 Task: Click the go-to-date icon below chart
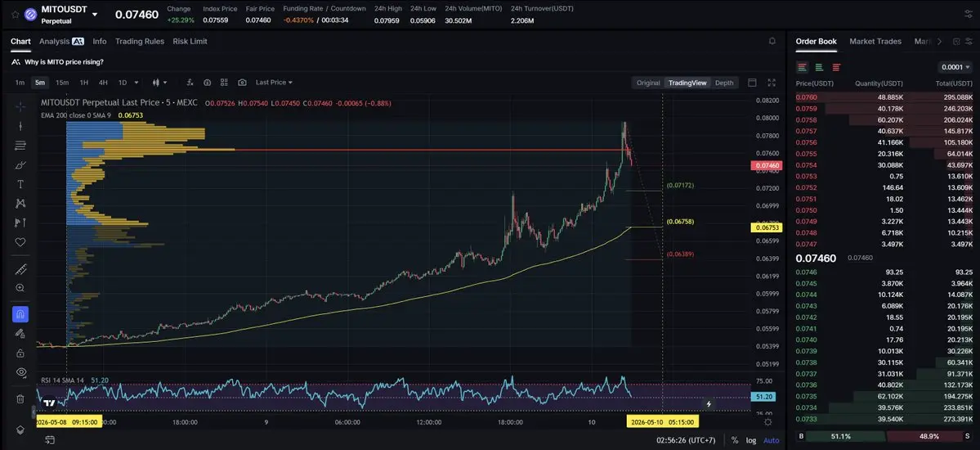(x=49, y=440)
